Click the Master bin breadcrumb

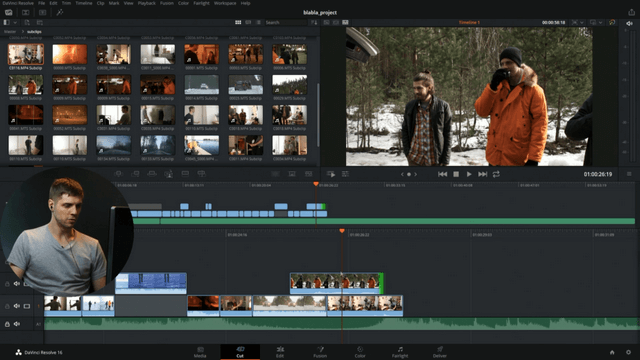(10, 31)
